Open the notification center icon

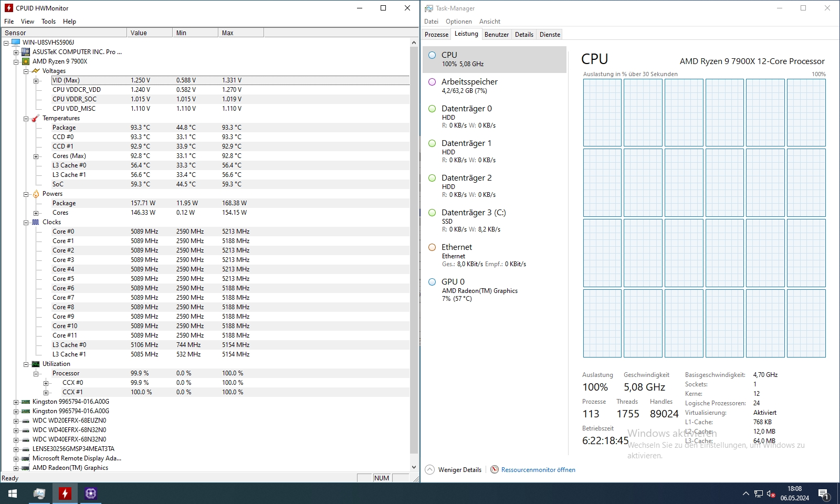click(x=823, y=493)
